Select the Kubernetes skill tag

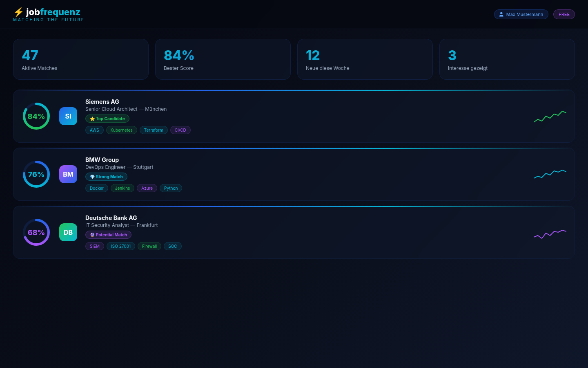(121, 130)
